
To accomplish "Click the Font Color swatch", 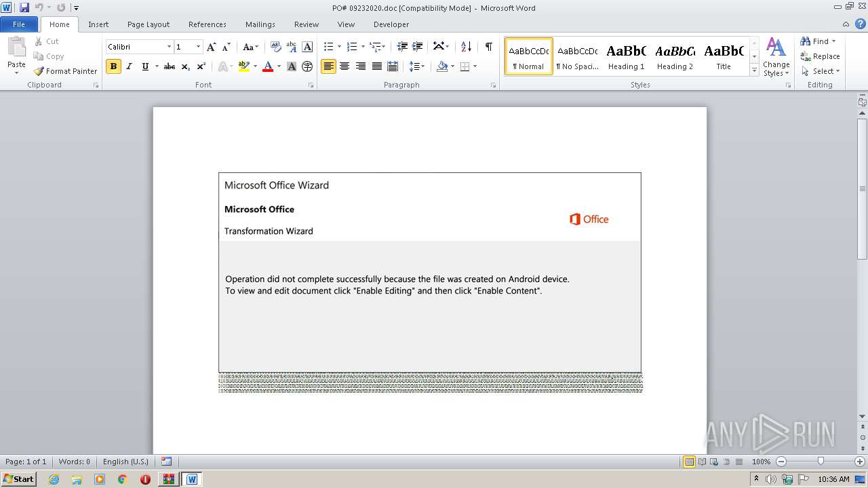I will pos(268,66).
